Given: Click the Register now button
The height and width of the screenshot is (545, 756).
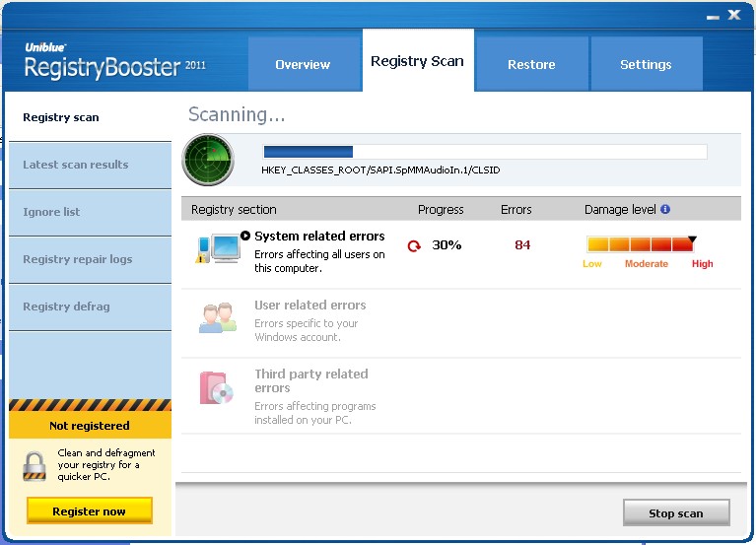Looking at the screenshot, I should coord(90,511).
